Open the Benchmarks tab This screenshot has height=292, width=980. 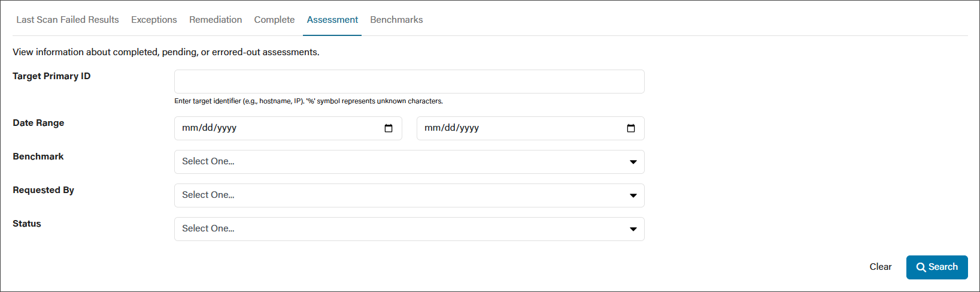pos(396,20)
